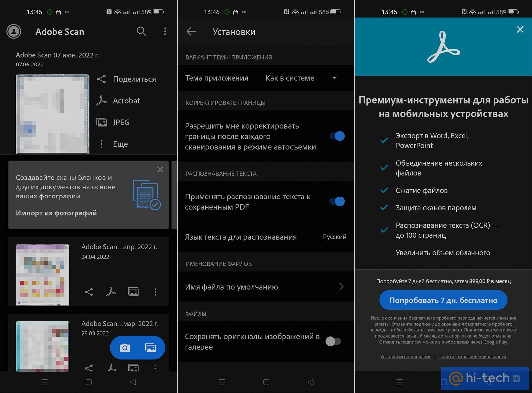Tap the camera capture button
Viewport: 532px width, 393px height.
pos(125,348)
